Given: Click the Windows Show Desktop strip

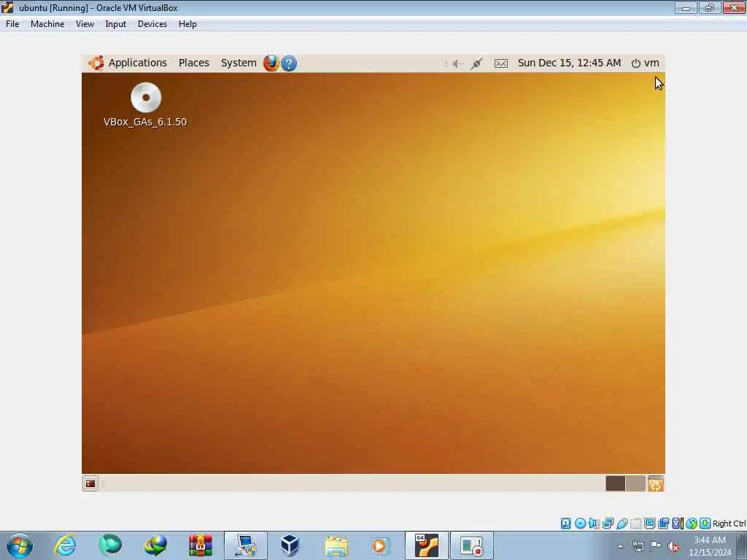Looking at the screenshot, I should (742, 545).
